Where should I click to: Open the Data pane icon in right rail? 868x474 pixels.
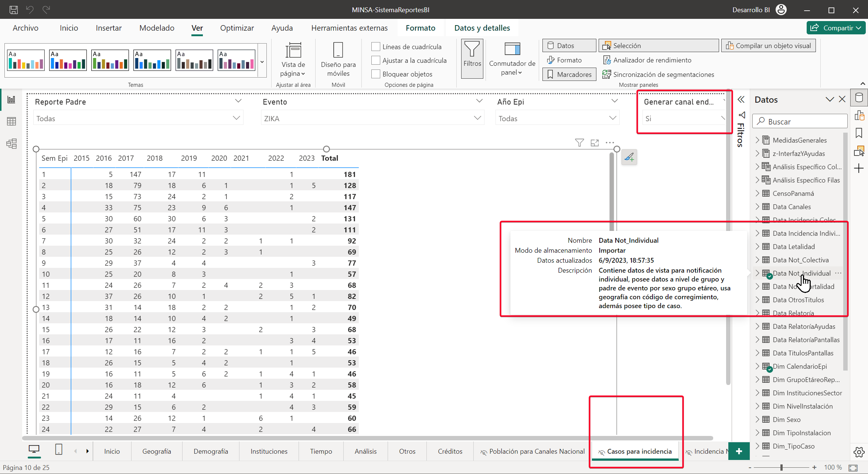point(859,98)
